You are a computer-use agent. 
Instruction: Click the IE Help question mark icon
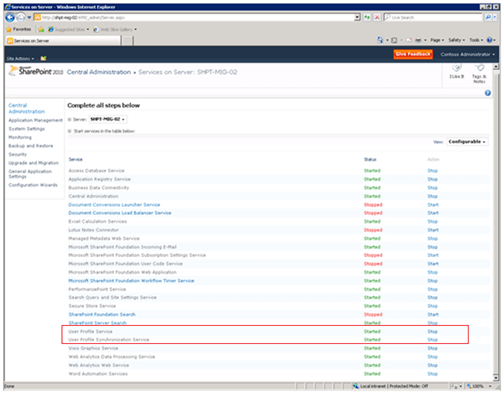click(x=490, y=40)
